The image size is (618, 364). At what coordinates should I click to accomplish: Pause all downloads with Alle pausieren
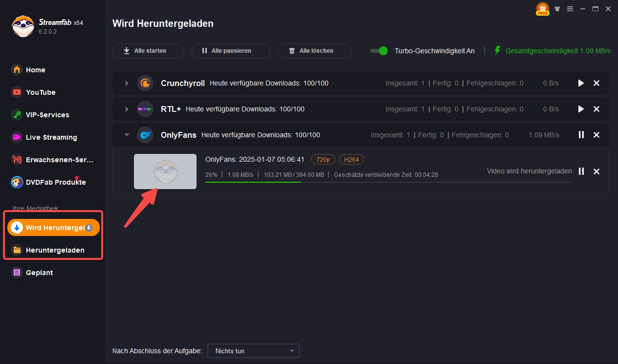tap(230, 51)
